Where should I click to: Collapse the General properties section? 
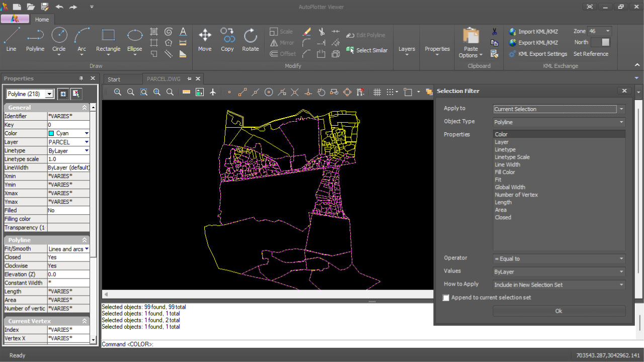pyautogui.click(x=85, y=108)
